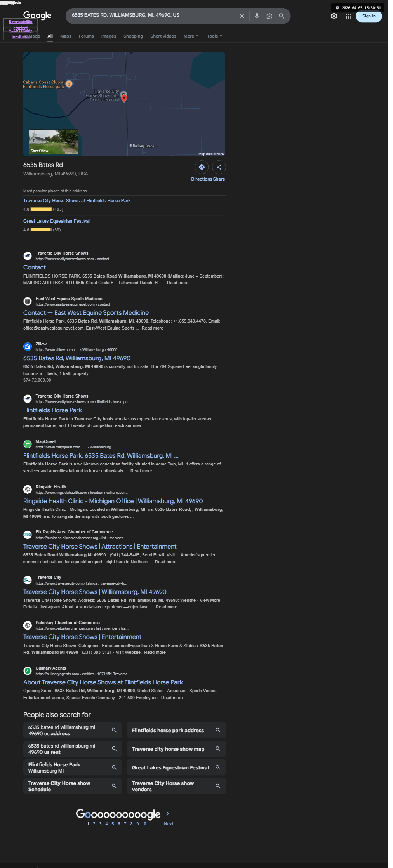Open the Street View thumbnail

pyautogui.click(x=54, y=142)
